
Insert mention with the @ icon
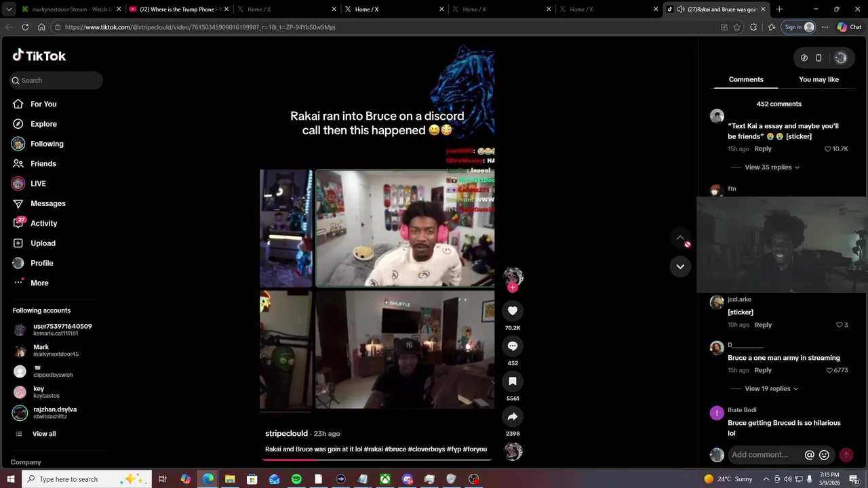pyautogui.click(x=809, y=455)
